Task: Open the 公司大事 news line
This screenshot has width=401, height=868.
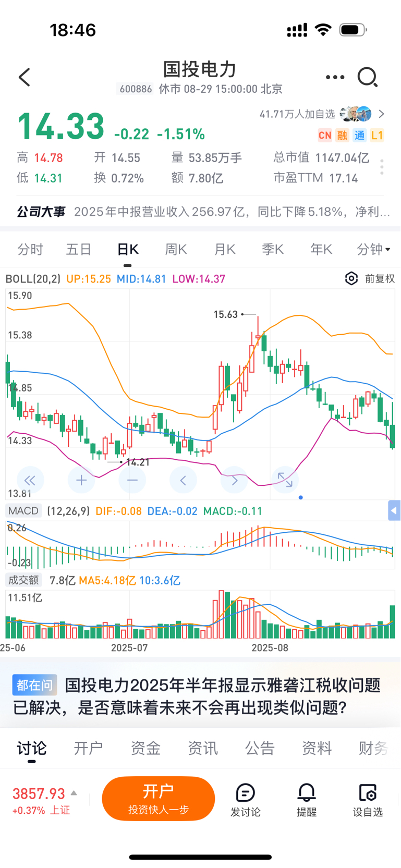Action: [203, 212]
